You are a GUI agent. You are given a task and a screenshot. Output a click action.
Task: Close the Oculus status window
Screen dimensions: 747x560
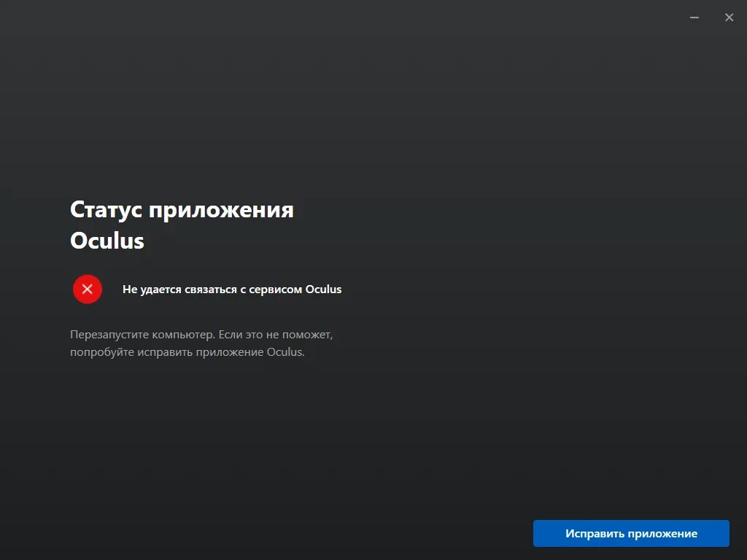pos(729,17)
